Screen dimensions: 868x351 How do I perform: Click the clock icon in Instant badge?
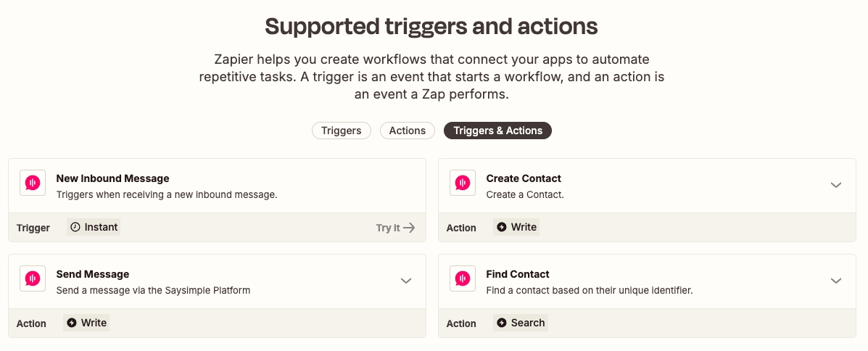pyautogui.click(x=75, y=227)
